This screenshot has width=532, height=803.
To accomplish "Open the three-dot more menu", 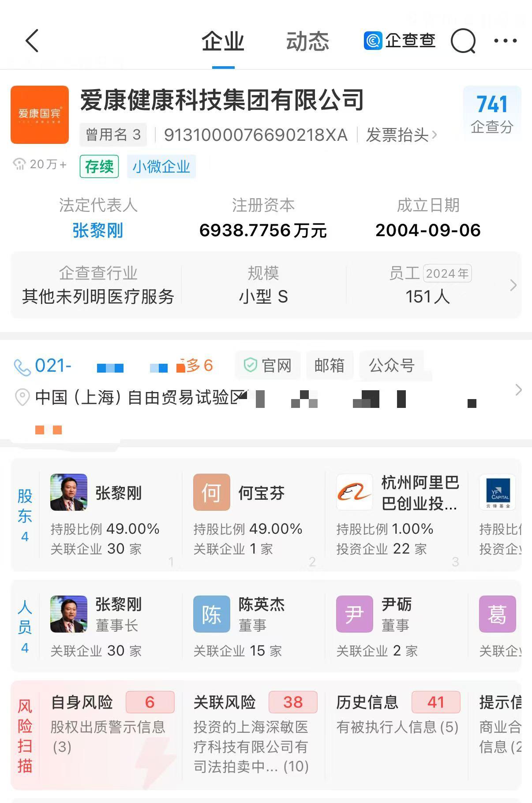I will 505,41.
